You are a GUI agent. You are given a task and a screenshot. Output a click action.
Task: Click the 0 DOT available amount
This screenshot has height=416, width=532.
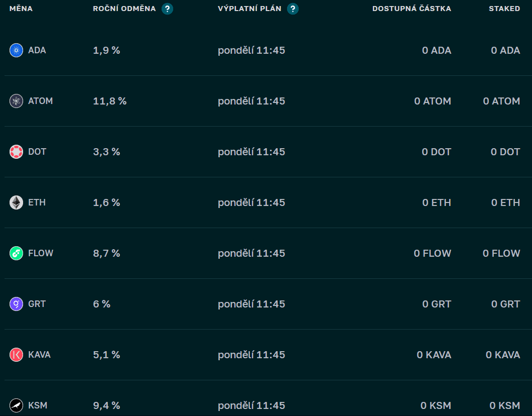[436, 152]
